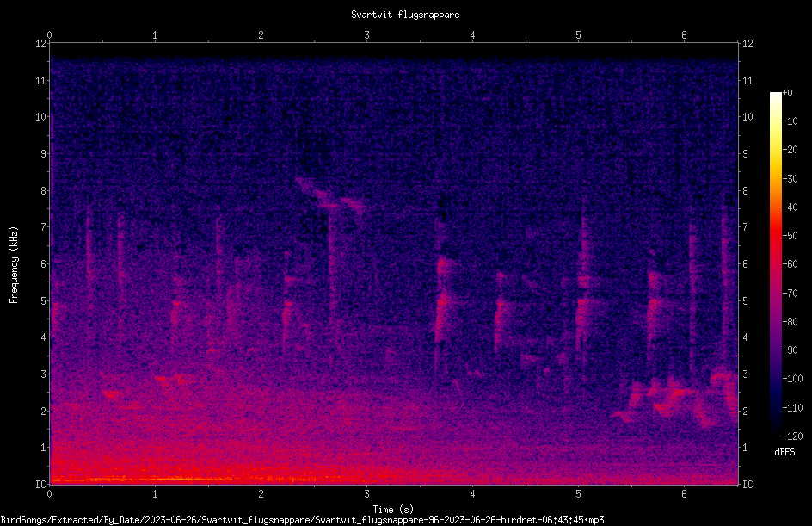This screenshot has width=812, height=526.
Task: Click the '+0' label on the color scale
Action: [787, 93]
